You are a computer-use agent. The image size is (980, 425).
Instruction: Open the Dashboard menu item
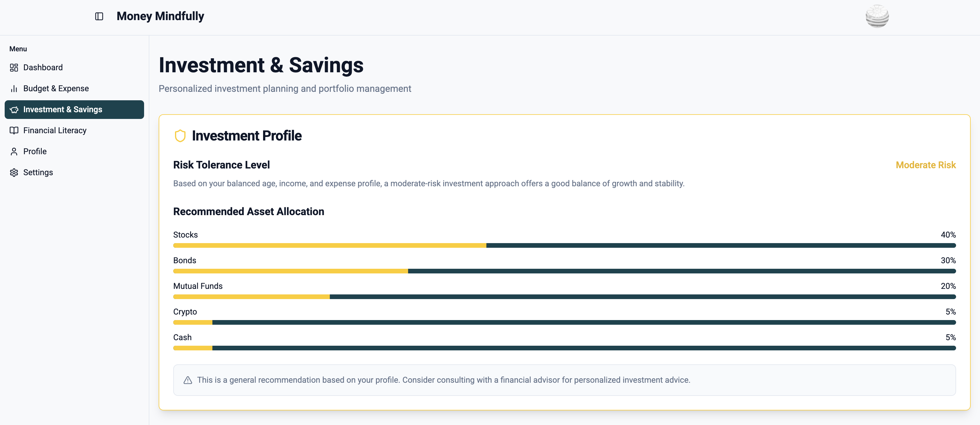[43, 68]
